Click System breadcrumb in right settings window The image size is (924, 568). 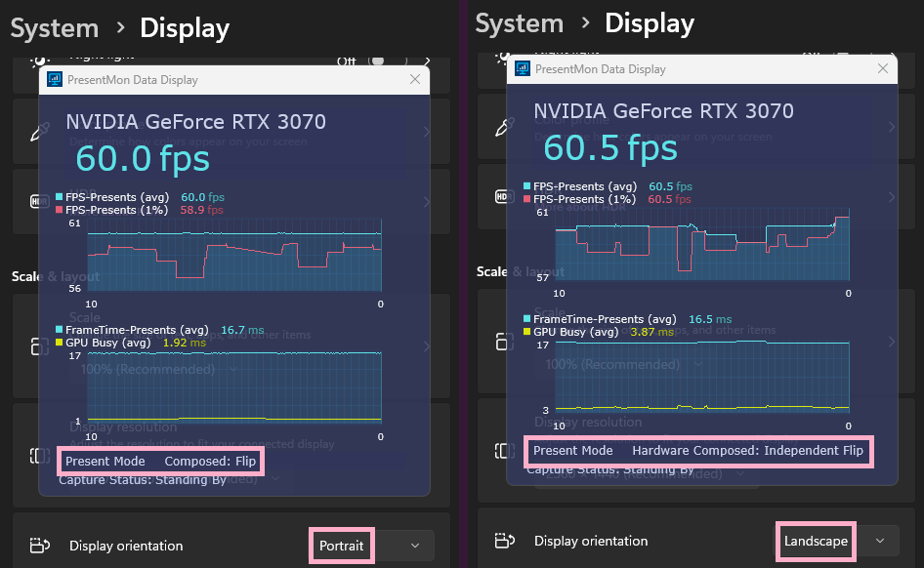(x=520, y=23)
